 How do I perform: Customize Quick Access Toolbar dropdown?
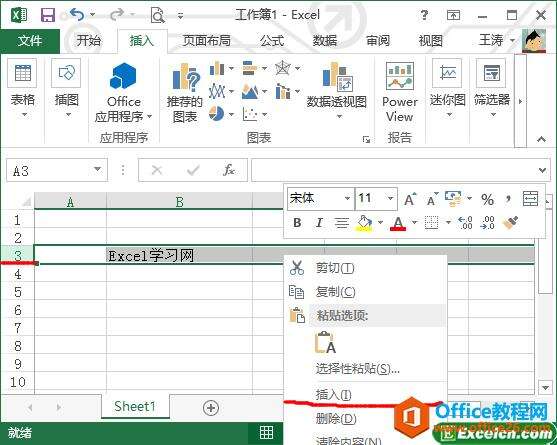coord(181,16)
